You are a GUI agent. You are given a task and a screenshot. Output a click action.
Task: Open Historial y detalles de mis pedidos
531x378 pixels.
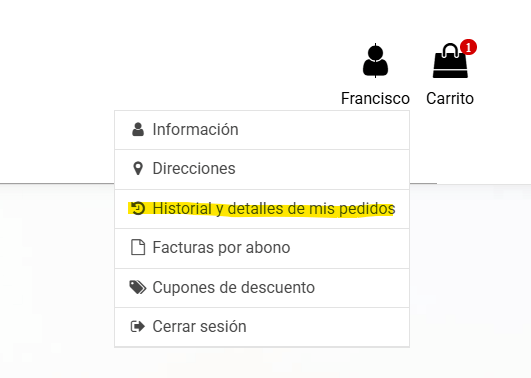click(262, 209)
